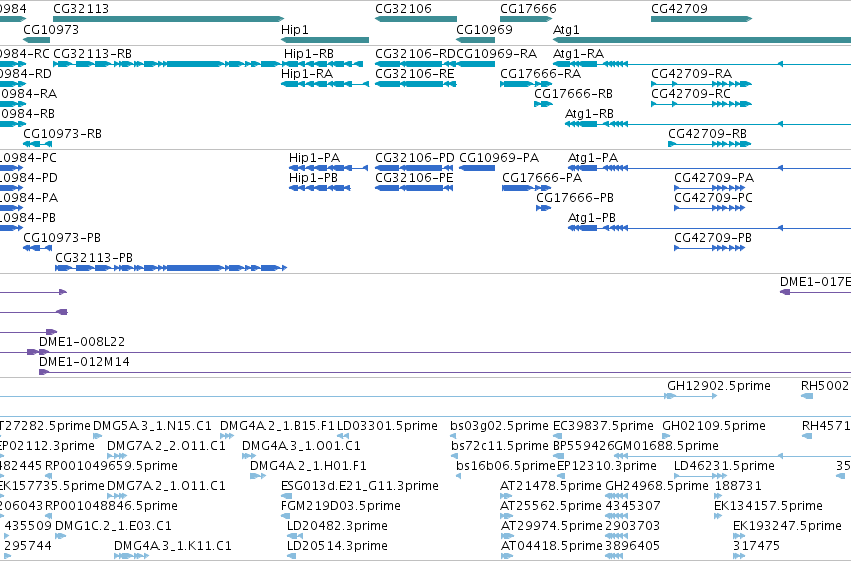Select EST GH24968.5prime
The width and height of the screenshot is (851, 561).
657,486
